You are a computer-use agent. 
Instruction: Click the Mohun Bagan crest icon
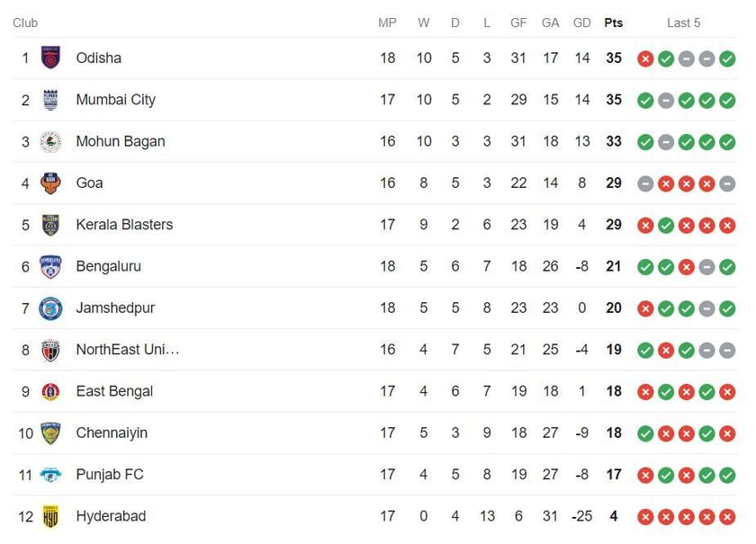[x=50, y=141]
